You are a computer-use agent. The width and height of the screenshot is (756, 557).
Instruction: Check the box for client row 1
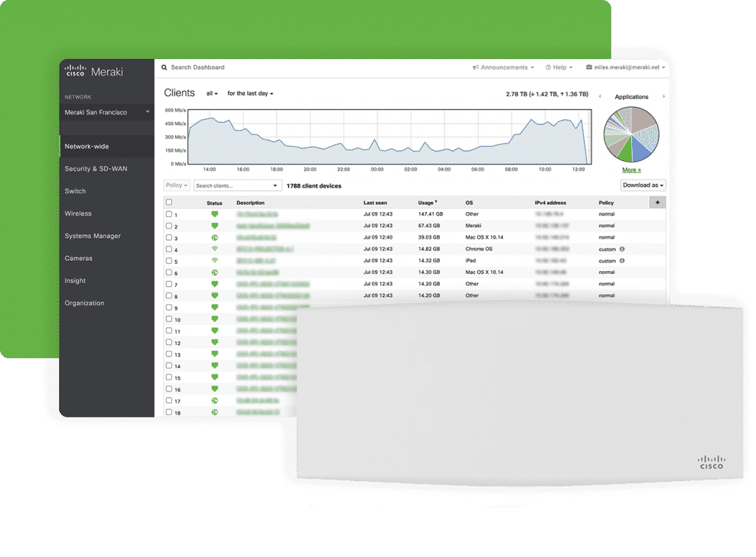coord(169,214)
